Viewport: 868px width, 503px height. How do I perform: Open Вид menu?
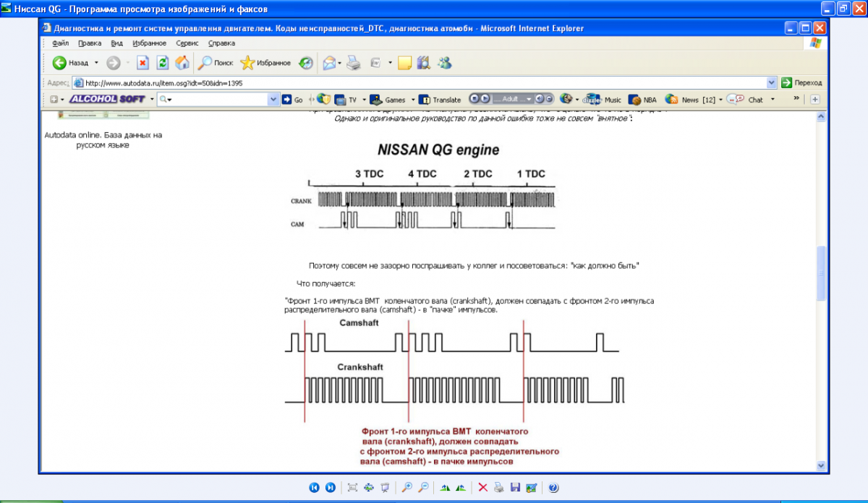point(116,43)
